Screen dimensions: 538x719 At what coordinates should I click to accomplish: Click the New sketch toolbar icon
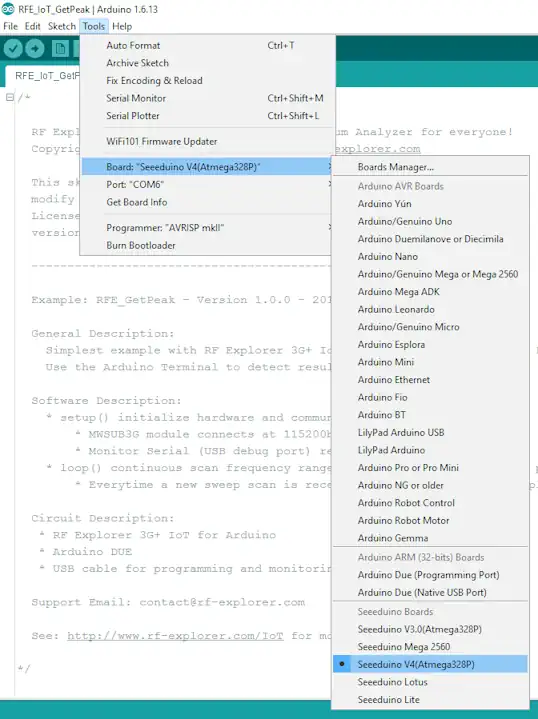click(60, 49)
